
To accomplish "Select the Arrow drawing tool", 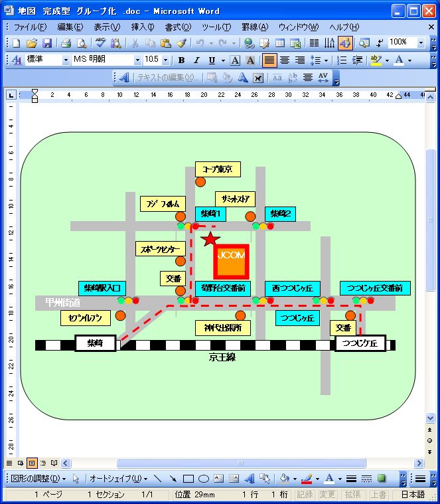I will [x=173, y=479].
